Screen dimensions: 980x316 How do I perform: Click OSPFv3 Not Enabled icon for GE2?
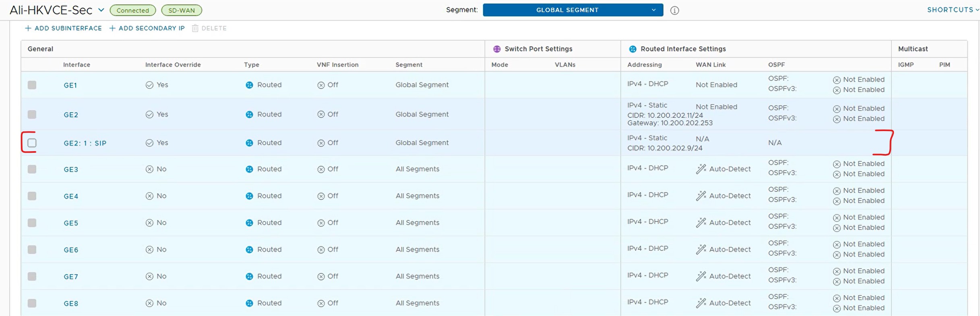[837, 119]
